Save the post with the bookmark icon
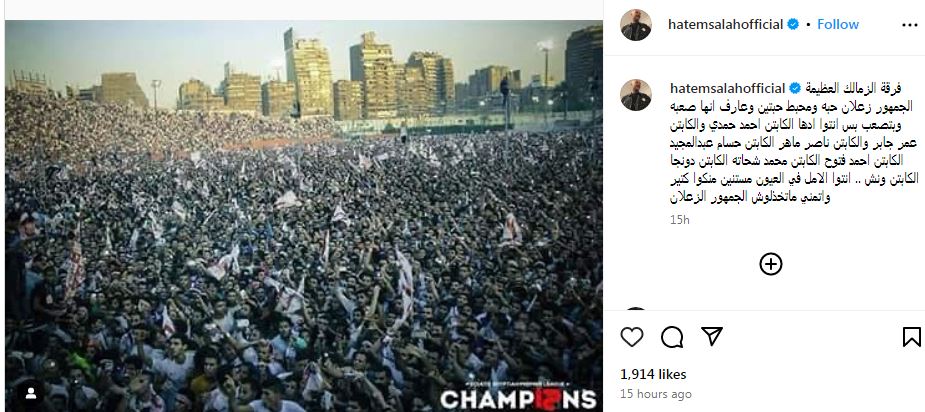 pos(911,336)
